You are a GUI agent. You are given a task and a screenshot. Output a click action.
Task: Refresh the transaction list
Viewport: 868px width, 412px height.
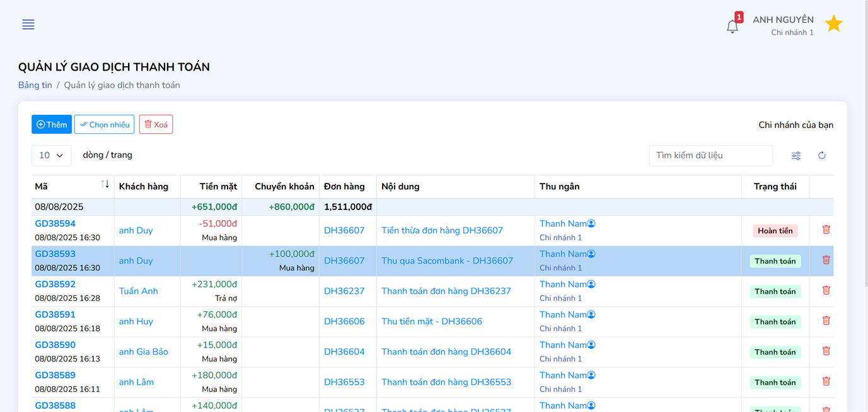tap(821, 156)
